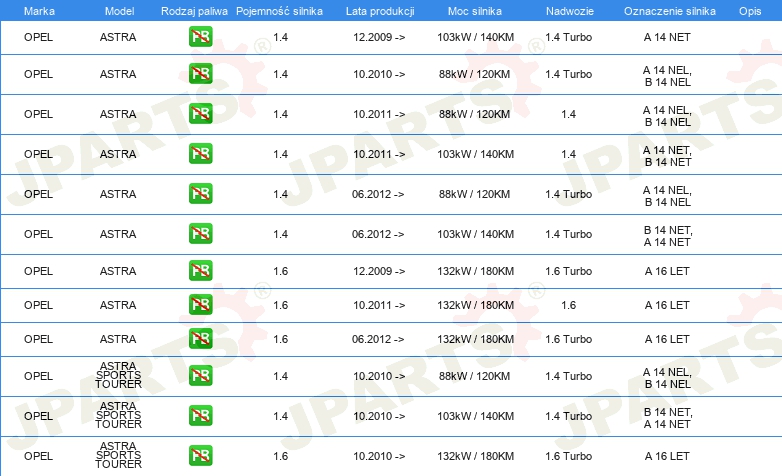782x476 pixels.
Task: Click the fuel icon for Sports Tourer 132kW
Action: 200,456
